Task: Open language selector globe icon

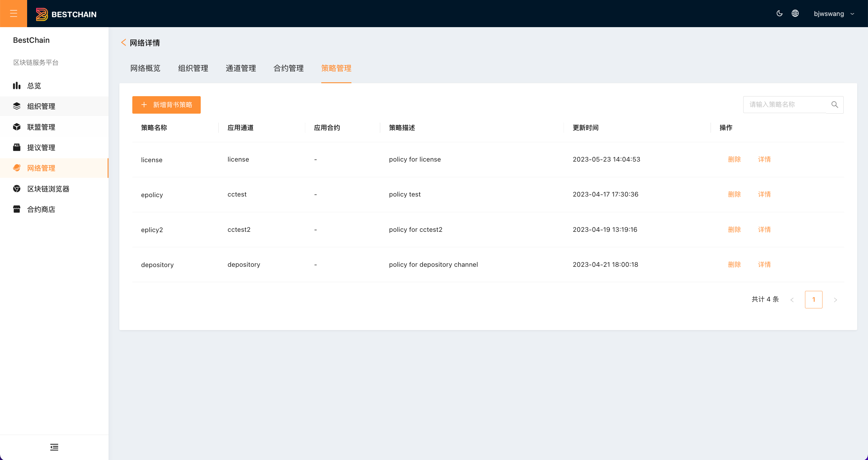Action: pos(795,14)
